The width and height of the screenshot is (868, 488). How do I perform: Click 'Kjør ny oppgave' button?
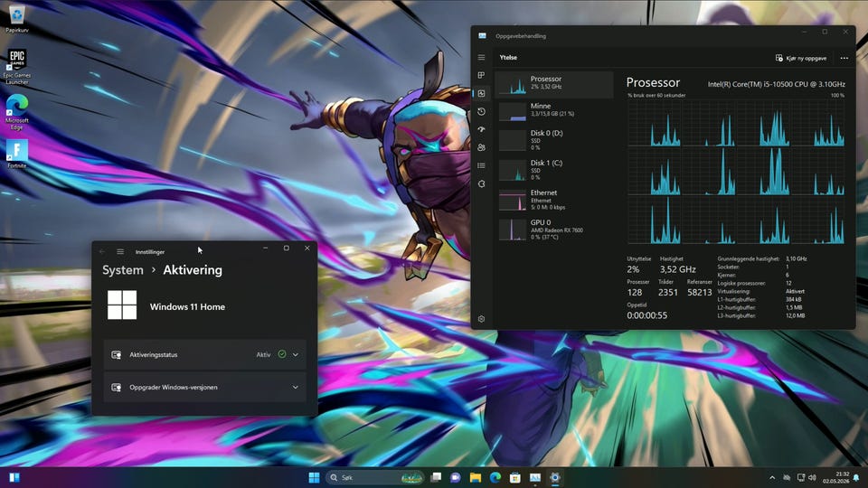click(801, 58)
